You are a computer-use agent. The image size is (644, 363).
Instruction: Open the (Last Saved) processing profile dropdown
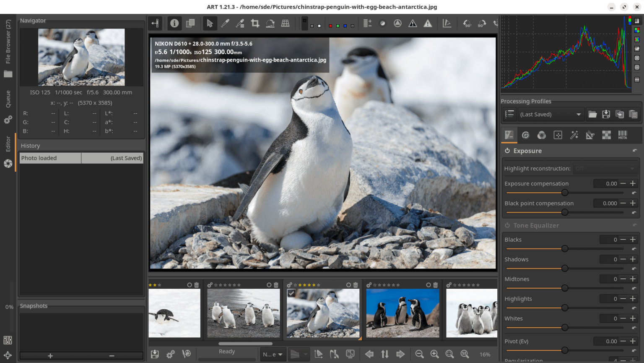click(x=550, y=114)
